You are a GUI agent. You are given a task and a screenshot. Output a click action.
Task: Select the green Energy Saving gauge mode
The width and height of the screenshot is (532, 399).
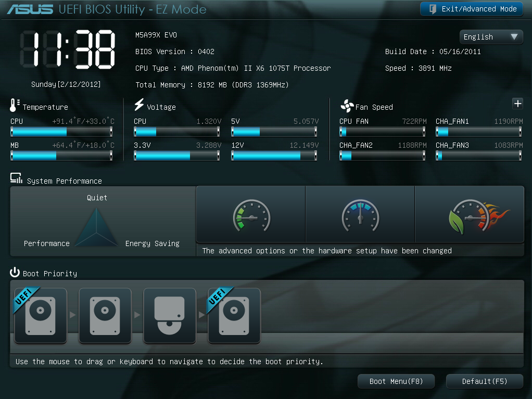[251, 214]
